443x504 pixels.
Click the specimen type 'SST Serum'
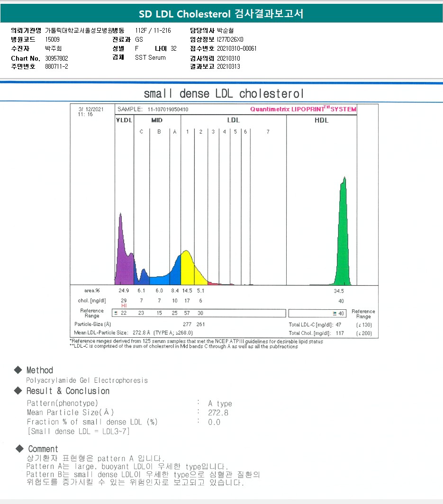pos(150,57)
